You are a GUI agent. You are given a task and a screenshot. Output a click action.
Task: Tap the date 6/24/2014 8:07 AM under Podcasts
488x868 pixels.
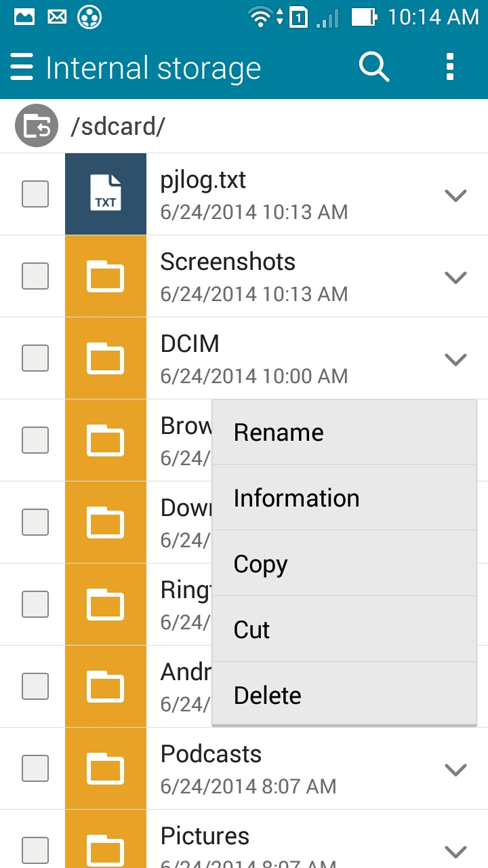coord(248,787)
